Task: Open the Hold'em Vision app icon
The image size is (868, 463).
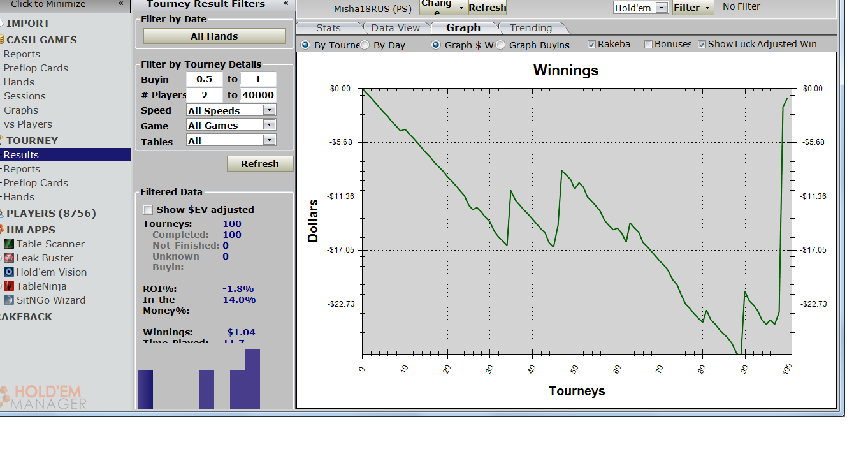Action: coord(9,272)
